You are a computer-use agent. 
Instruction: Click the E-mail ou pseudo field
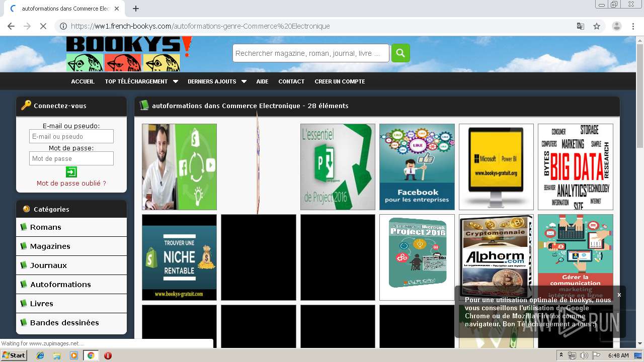click(71, 136)
